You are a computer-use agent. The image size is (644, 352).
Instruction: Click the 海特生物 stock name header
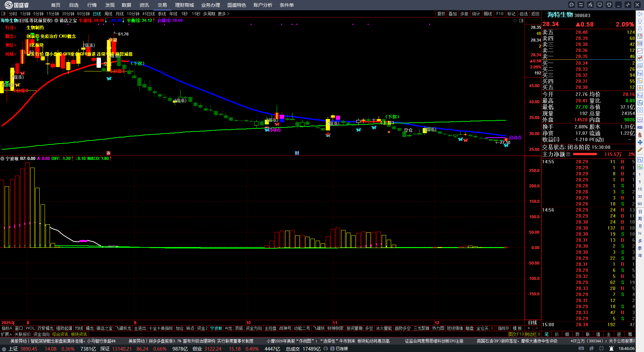point(560,15)
